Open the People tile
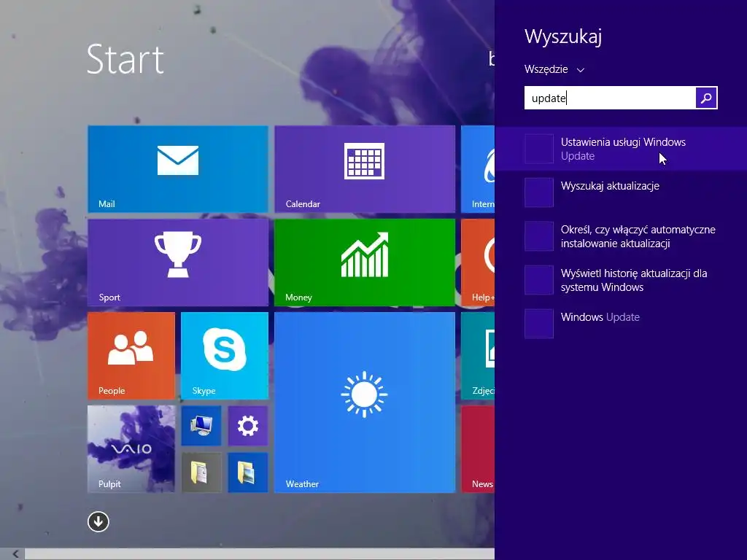This screenshot has height=560, width=747. point(131,356)
